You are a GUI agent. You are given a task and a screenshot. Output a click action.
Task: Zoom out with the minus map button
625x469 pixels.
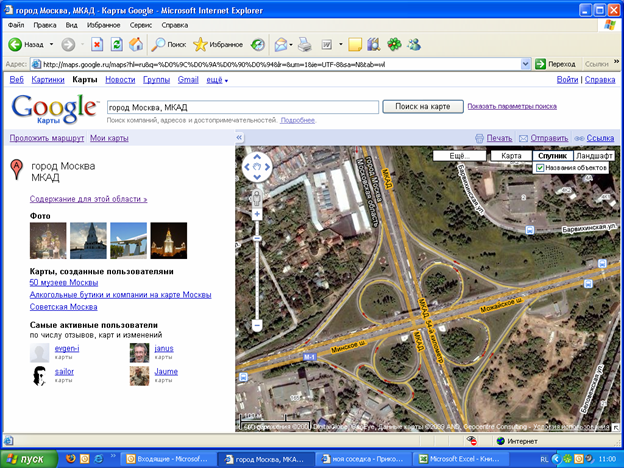257,326
